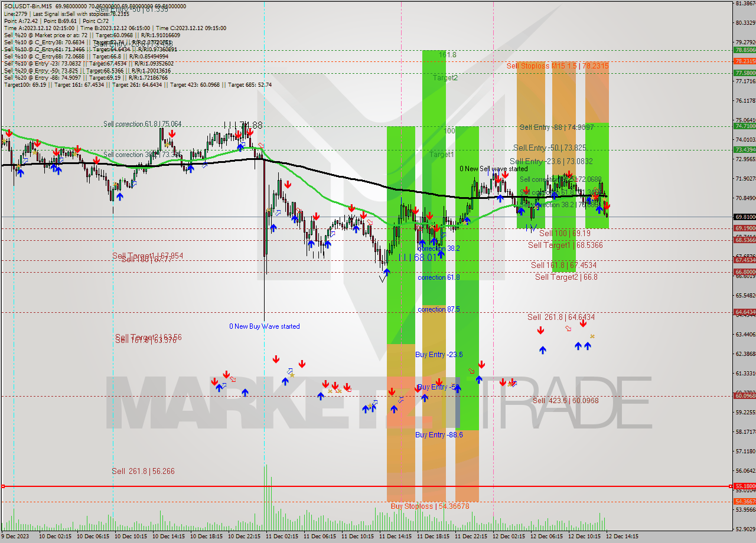Click the 'Buy Stoploss | 54.36678' label
The width and height of the screenshot is (756, 543).
click(x=430, y=506)
